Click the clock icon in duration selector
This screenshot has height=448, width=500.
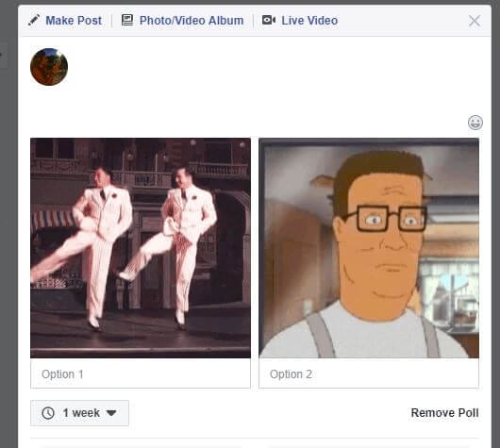pyautogui.click(x=48, y=413)
